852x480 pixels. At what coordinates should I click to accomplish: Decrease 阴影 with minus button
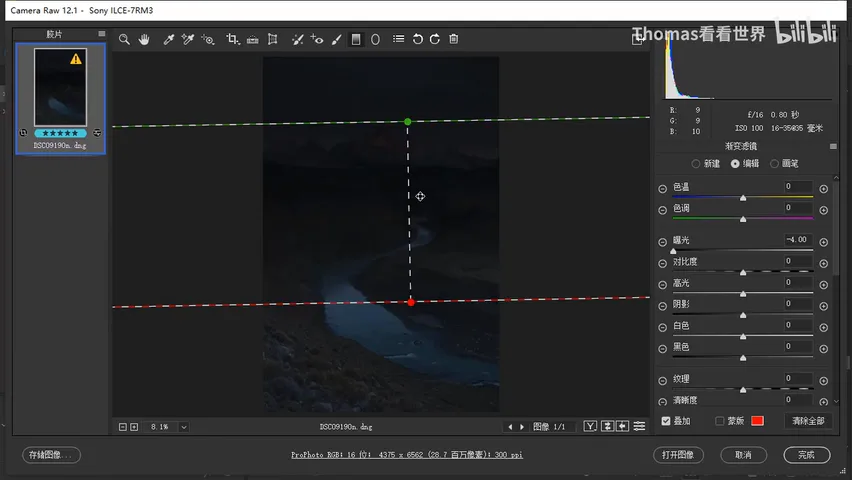662,306
